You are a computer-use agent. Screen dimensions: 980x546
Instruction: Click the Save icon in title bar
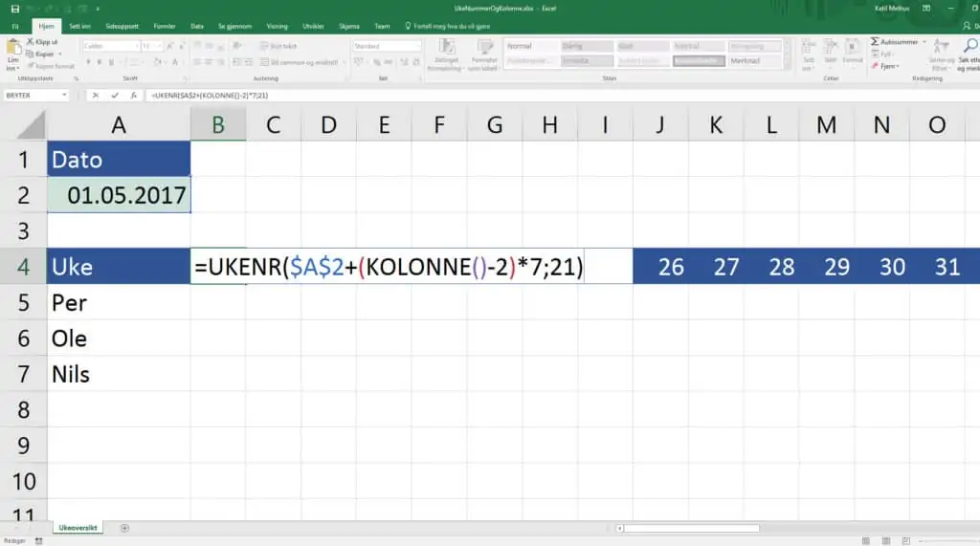pyautogui.click(x=15, y=9)
